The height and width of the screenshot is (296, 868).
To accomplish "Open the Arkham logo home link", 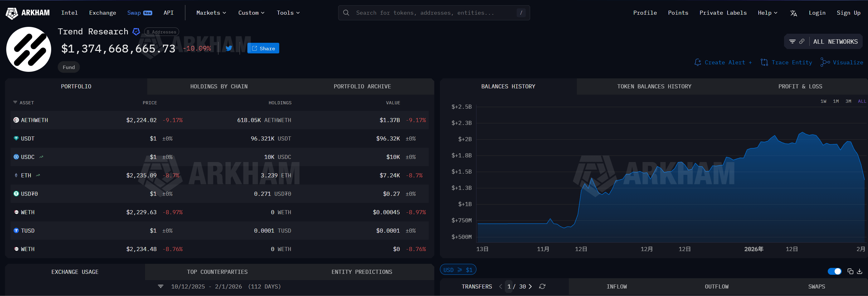I will tap(28, 13).
